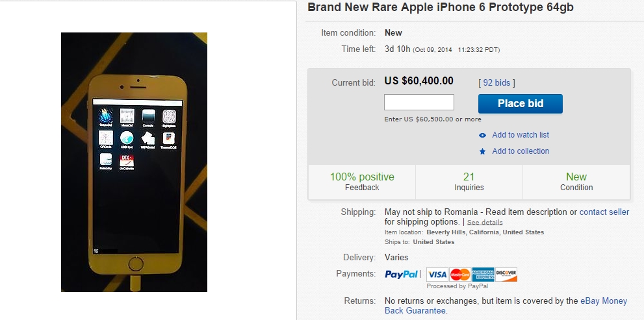Click the star icon beside collection
The height and width of the screenshot is (320, 644).
[x=483, y=151]
